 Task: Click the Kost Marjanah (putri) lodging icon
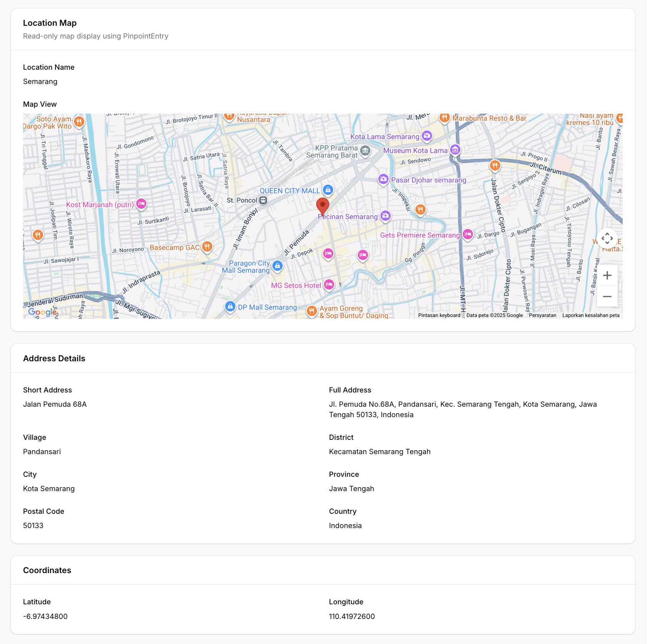coord(141,204)
